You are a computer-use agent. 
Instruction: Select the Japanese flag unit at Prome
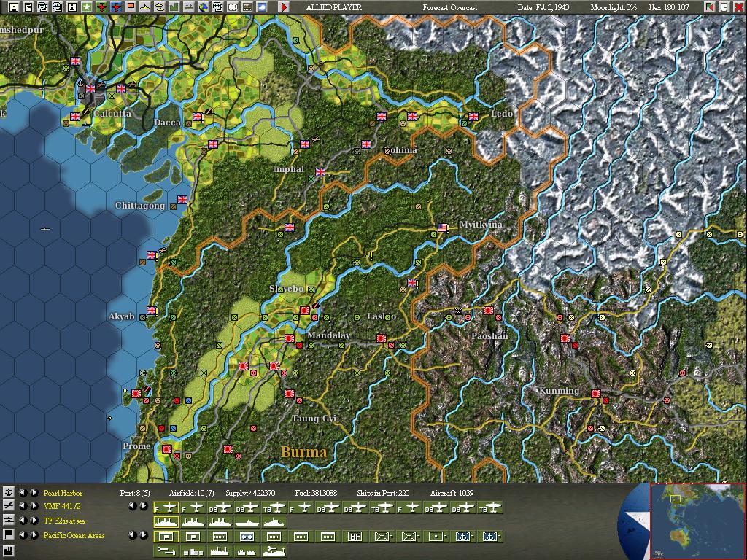(x=167, y=449)
